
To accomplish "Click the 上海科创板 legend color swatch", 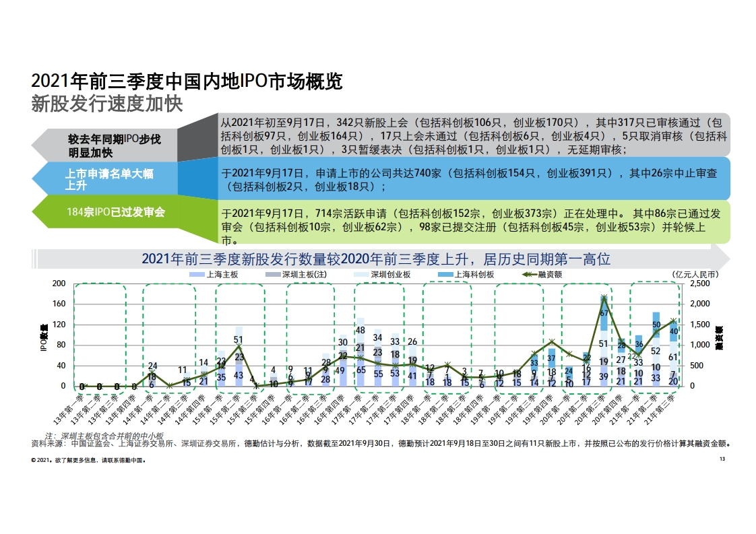I will [x=446, y=275].
